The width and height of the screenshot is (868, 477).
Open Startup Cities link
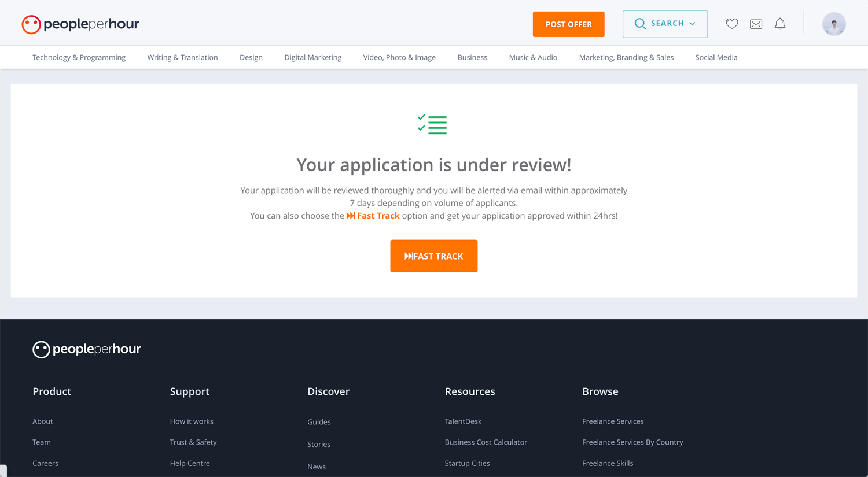467,463
